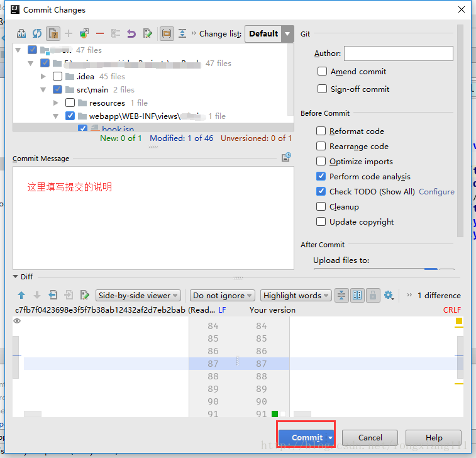Click in the Author input field
This screenshot has width=476, height=458.
[399, 53]
